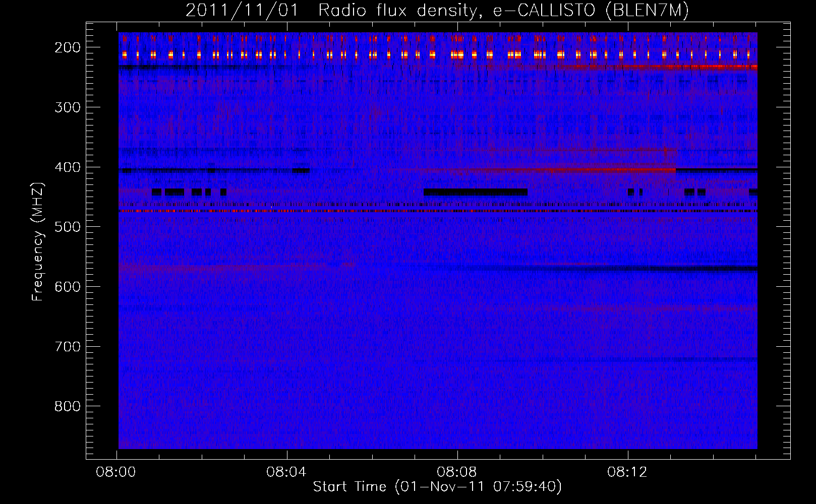Image resolution: width=816 pixels, height=504 pixels.
Task: Click the 500 frequency tick label
Action: click(x=68, y=227)
